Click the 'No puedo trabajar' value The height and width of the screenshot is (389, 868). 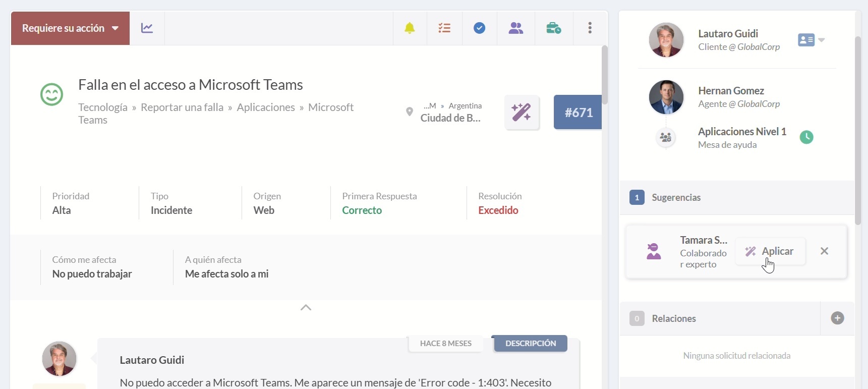pos(92,274)
